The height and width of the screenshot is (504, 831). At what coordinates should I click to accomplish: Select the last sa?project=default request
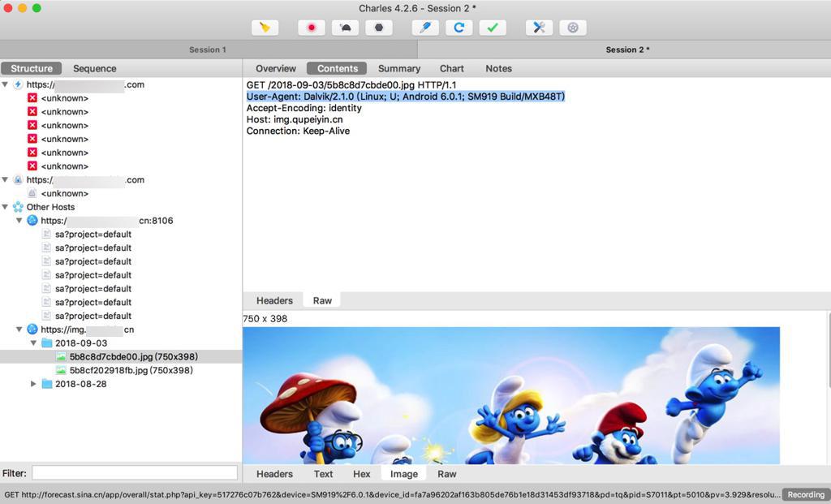pyautogui.click(x=93, y=316)
